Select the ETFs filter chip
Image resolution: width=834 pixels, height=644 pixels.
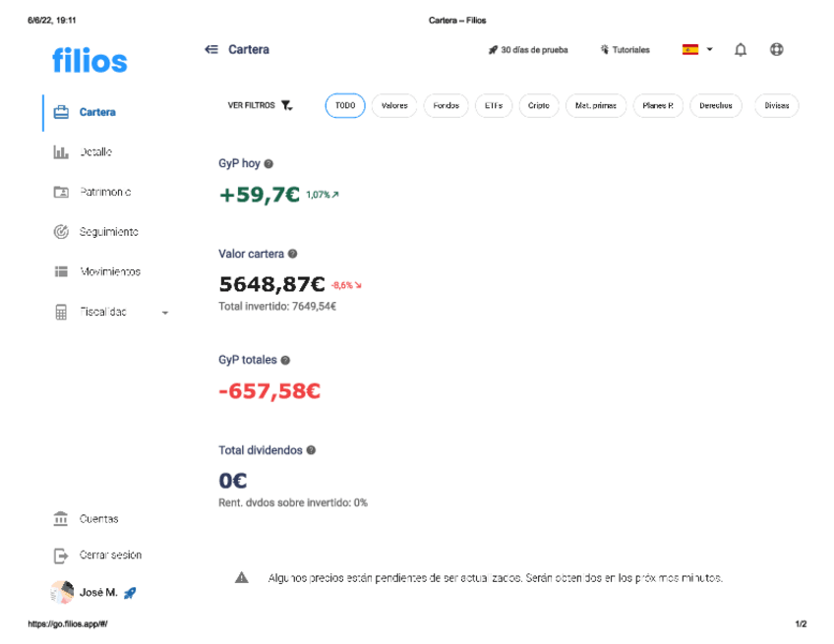point(494,105)
